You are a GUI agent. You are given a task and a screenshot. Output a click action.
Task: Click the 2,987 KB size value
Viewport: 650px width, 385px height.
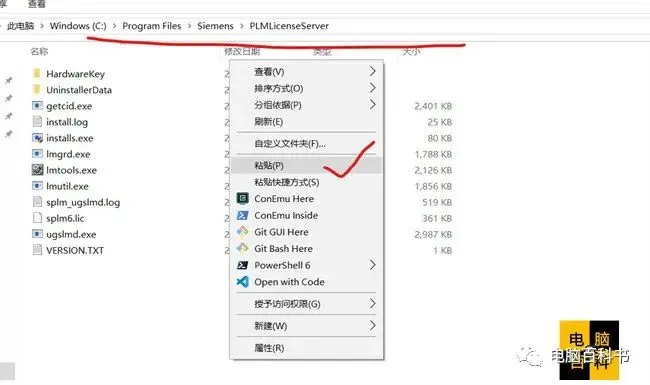click(433, 235)
